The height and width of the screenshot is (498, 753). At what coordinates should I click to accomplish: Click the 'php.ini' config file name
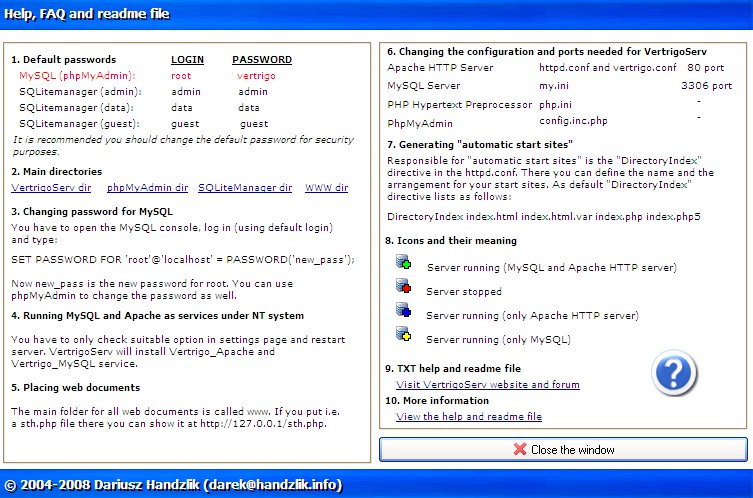[556, 105]
